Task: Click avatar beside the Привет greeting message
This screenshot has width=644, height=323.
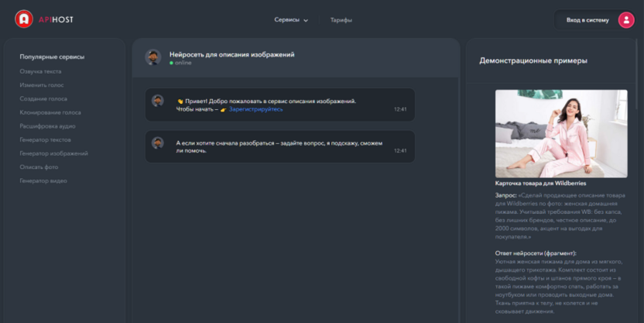Action: (158, 101)
